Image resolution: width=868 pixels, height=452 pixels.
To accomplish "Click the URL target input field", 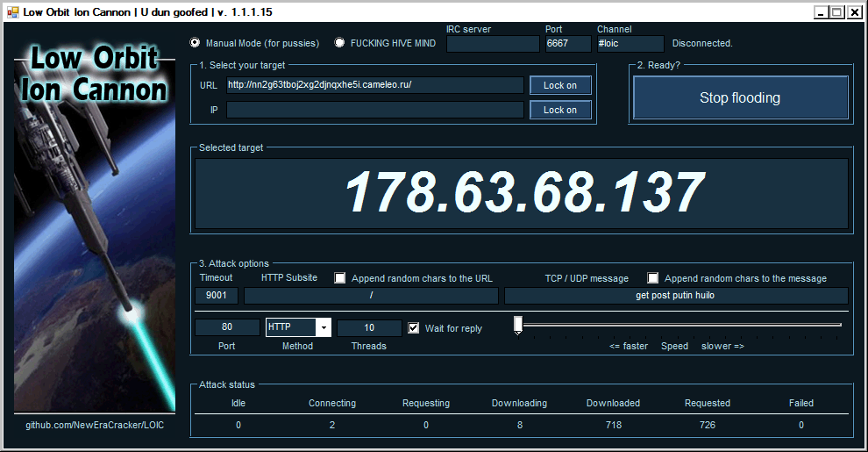I will 374,85.
